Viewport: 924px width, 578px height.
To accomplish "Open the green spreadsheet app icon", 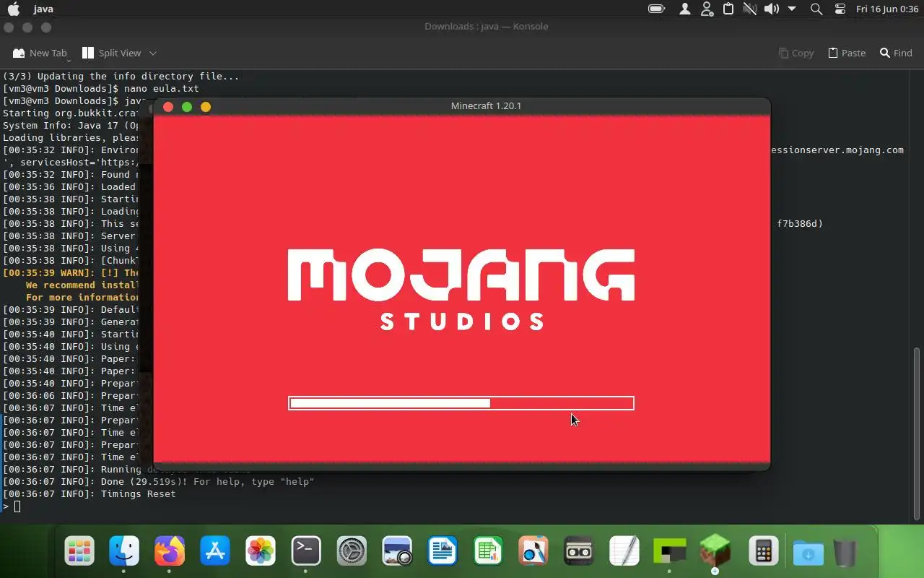I will tap(488, 552).
